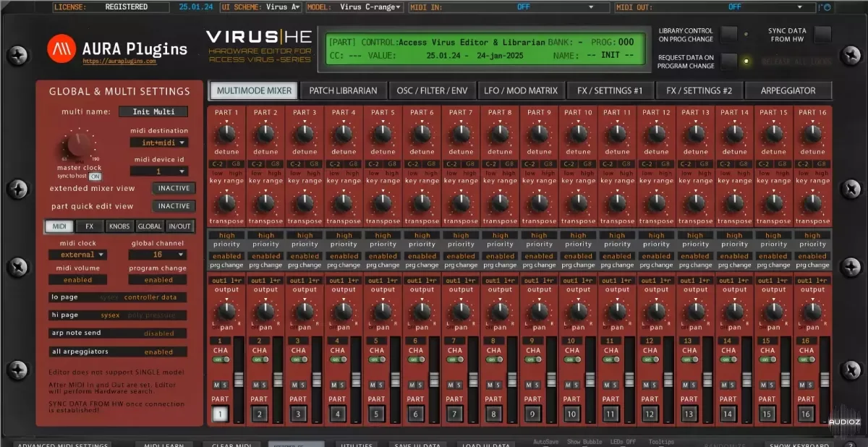This screenshot has height=447, width=868.
Task: Mute Part 13 with M button
Action: pos(685,385)
